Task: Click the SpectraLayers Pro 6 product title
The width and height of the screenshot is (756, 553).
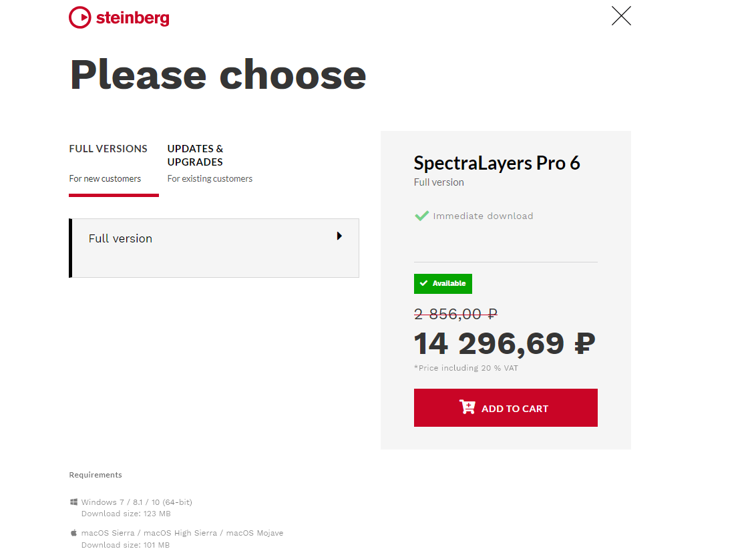Action: coord(497,163)
